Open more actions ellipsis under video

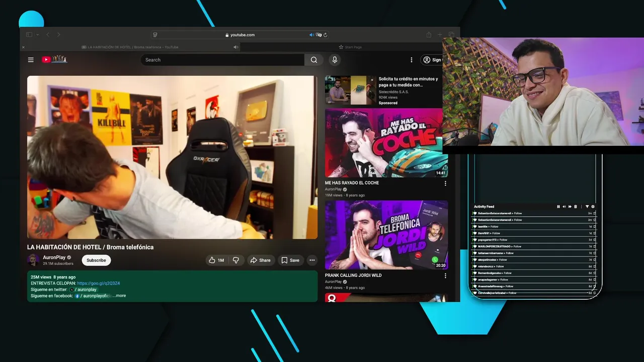(312, 260)
